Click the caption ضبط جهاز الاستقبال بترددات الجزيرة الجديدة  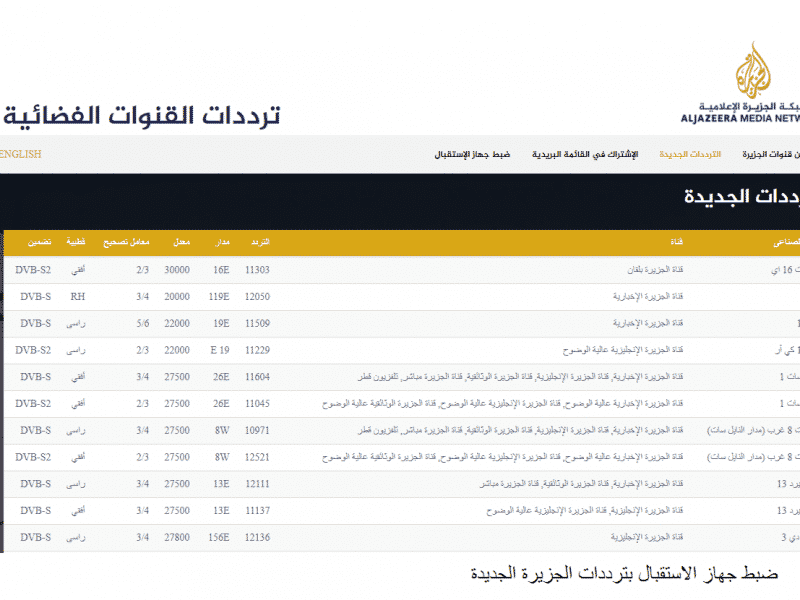click(x=624, y=573)
